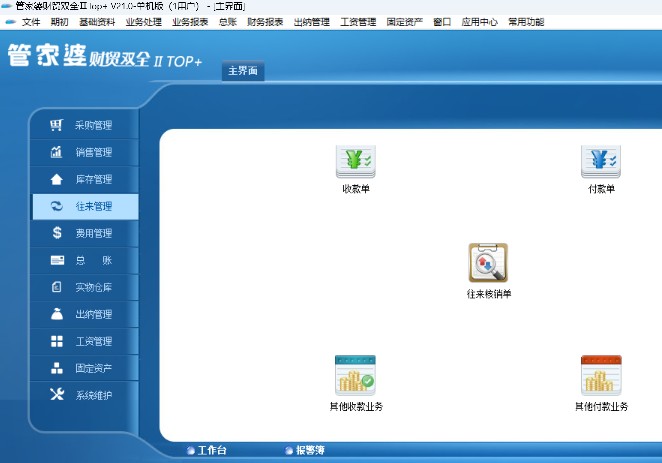Click the money bag icon beside 出纳管理
This screenshot has width=662, height=463.
[57, 314]
